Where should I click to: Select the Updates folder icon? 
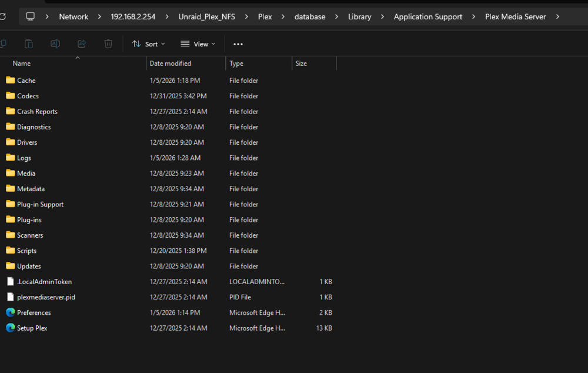11,266
